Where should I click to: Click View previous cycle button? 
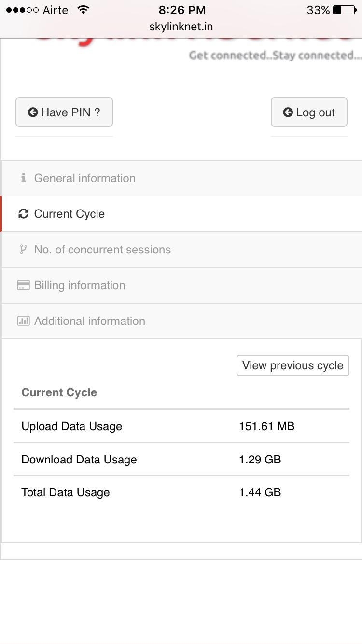pos(292,365)
